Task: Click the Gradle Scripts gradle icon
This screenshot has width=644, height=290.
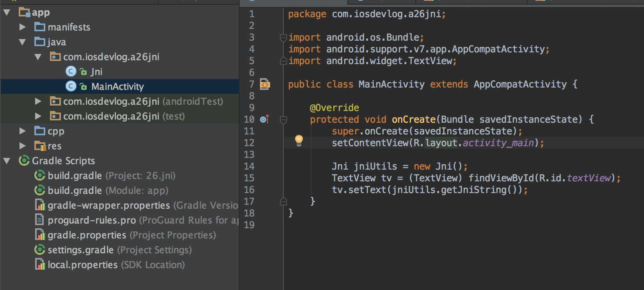Action: pos(24,161)
